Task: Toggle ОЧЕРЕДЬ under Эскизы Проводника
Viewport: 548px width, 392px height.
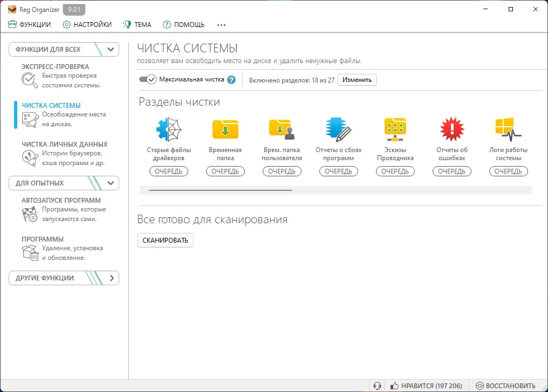Action: click(395, 171)
